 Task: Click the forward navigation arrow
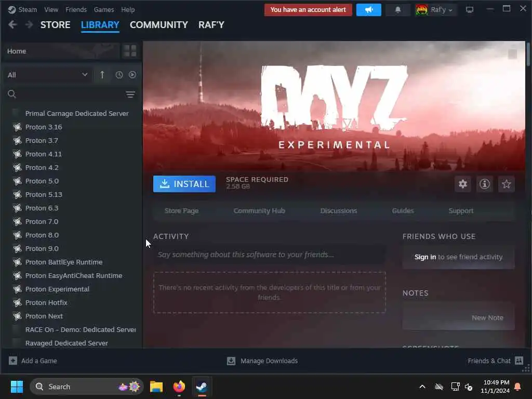tap(29, 25)
